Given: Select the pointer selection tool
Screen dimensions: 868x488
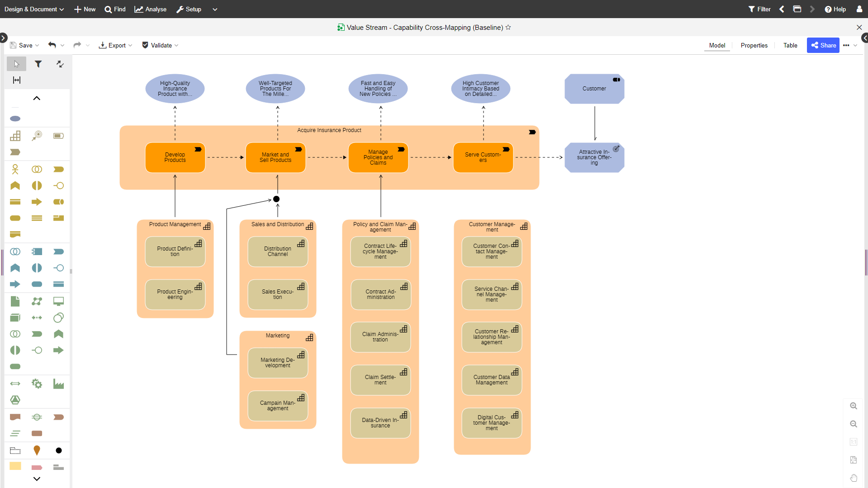Looking at the screenshot, I should click(16, 64).
